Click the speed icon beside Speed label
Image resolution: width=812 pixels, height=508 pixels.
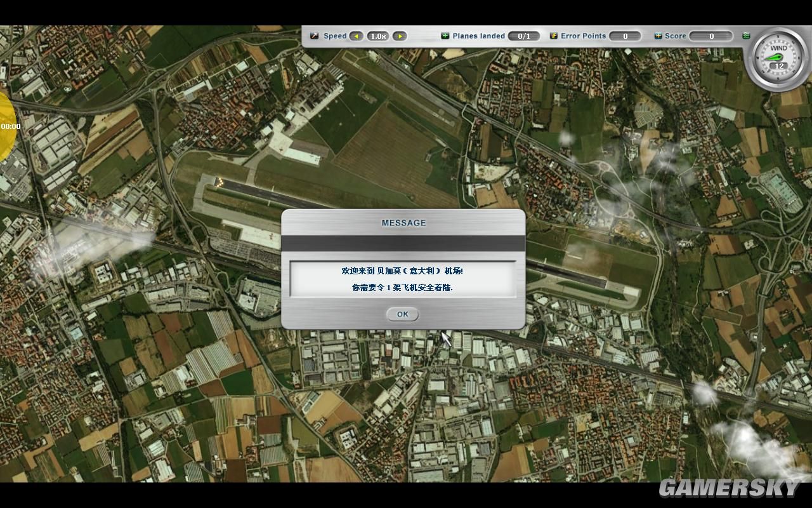click(x=314, y=36)
